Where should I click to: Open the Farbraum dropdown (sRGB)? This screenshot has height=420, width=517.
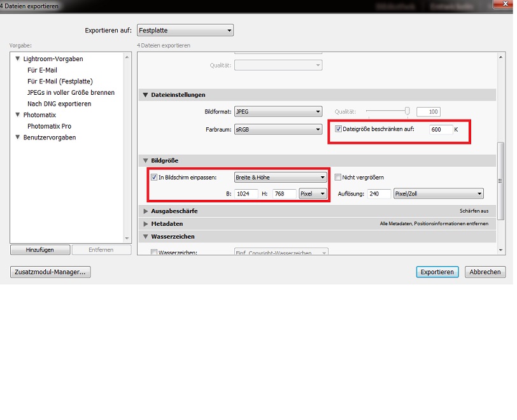[278, 130]
